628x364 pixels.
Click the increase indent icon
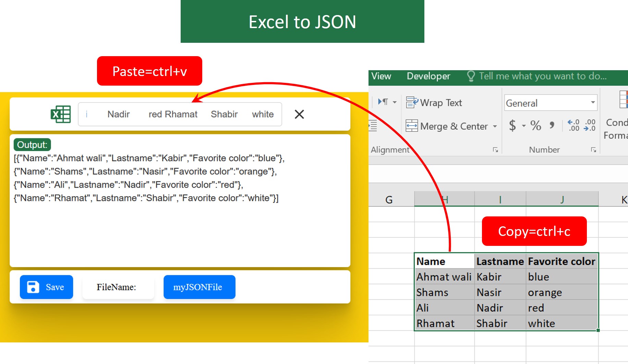tap(373, 126)
